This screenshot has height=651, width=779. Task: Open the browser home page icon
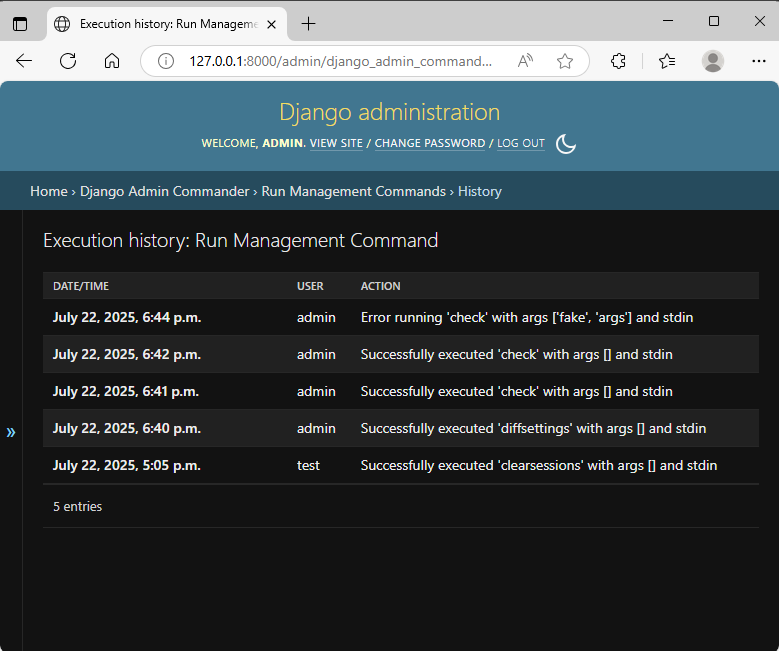112,61
